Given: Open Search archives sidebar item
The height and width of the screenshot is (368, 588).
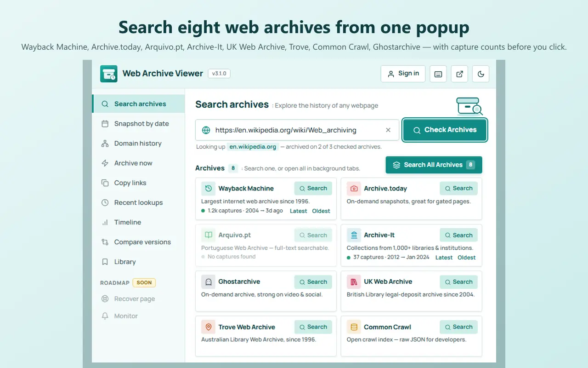Looking at the screenshot, I should pyautogui.click(x=138, y=104).
